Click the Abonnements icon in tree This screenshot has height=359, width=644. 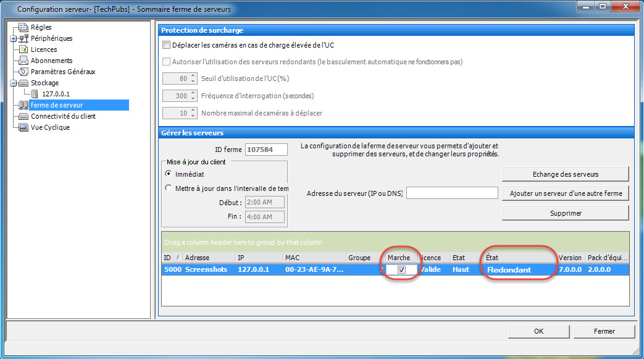23,61
